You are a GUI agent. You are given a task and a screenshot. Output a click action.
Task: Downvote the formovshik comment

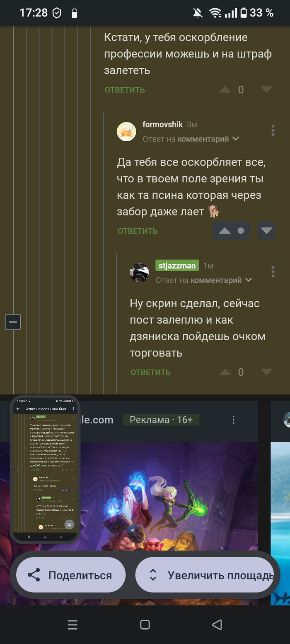pos(266,231)
